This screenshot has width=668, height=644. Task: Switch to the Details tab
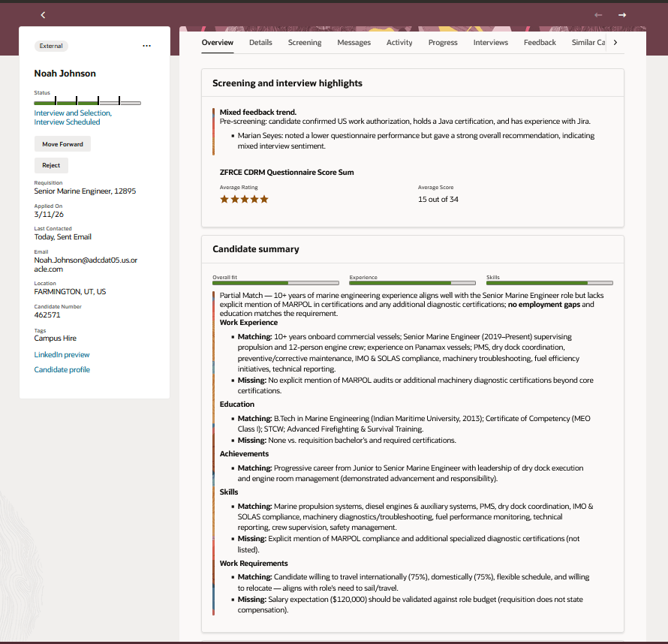click(x=260, y=43)
